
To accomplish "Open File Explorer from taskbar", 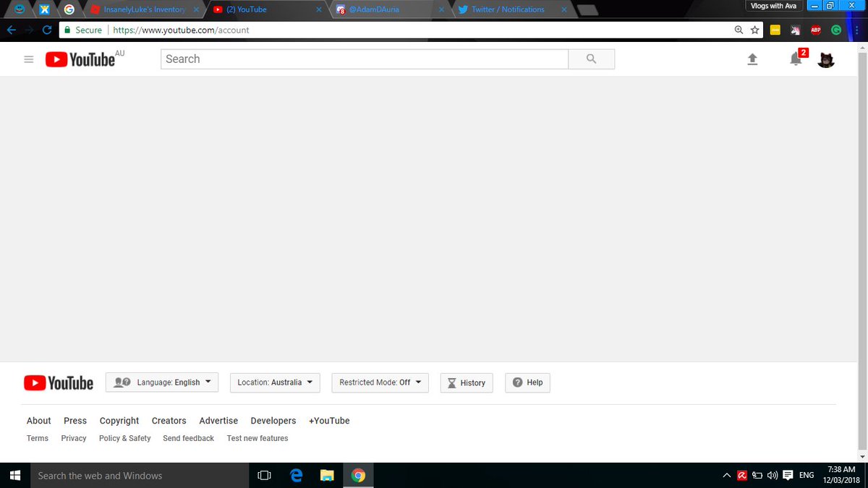I will pyautogui.click(x=327, y=475).
